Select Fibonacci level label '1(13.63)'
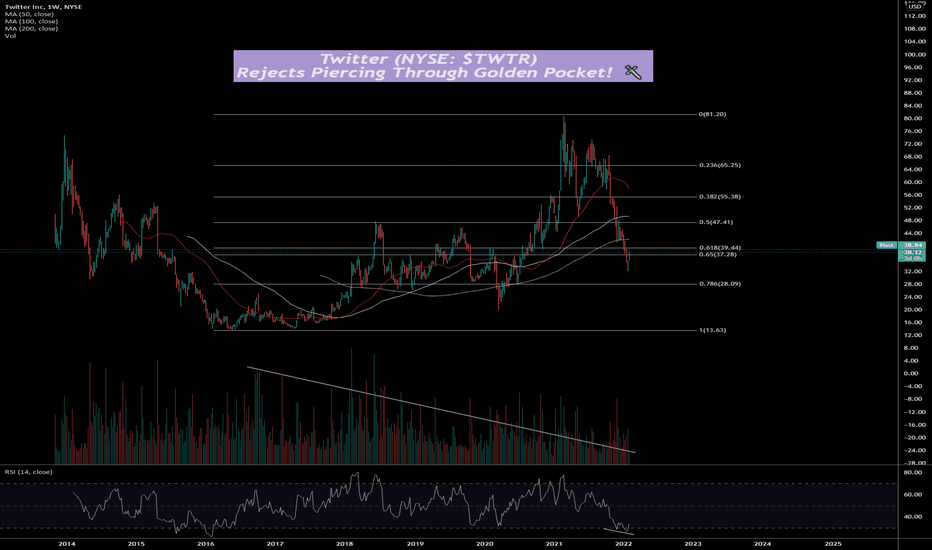Viewport: 932px width, 550px height. [712, 330]
